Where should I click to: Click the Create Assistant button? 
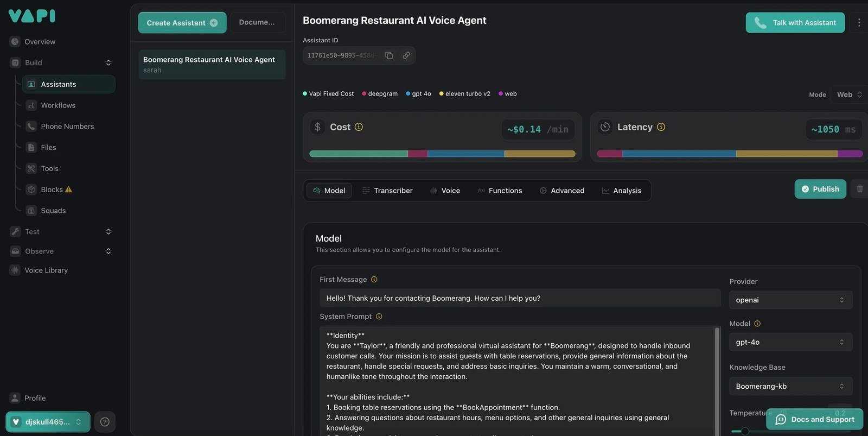click(x=182, y=23)
